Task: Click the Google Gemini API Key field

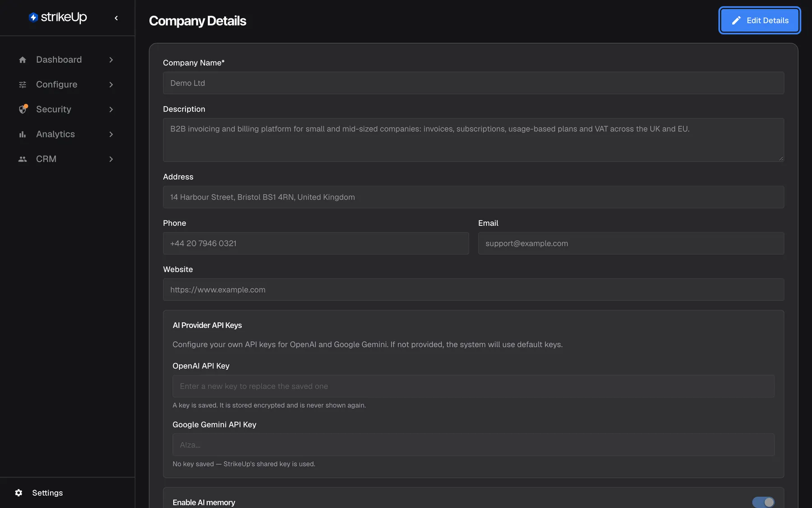Action: 473,445
